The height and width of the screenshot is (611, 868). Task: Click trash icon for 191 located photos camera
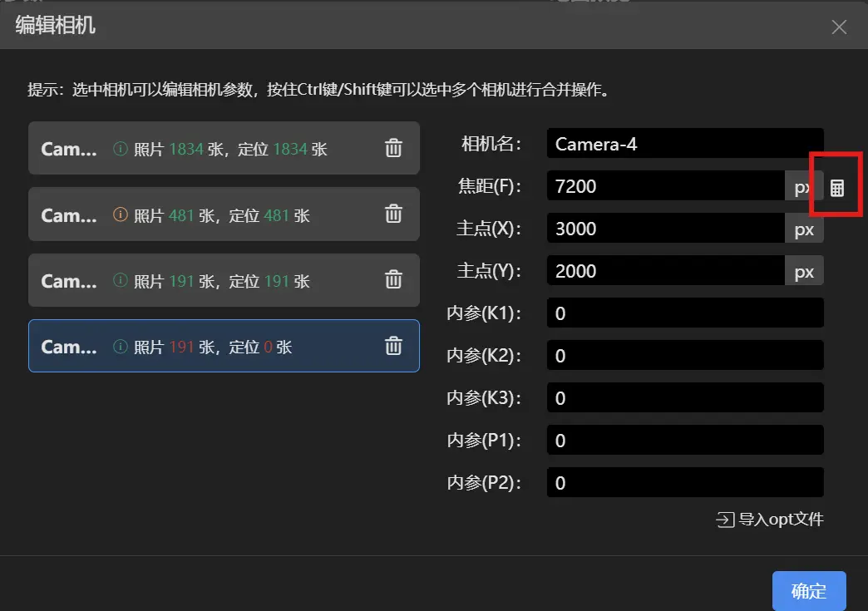pyautogui.click(x=393, y=279)
